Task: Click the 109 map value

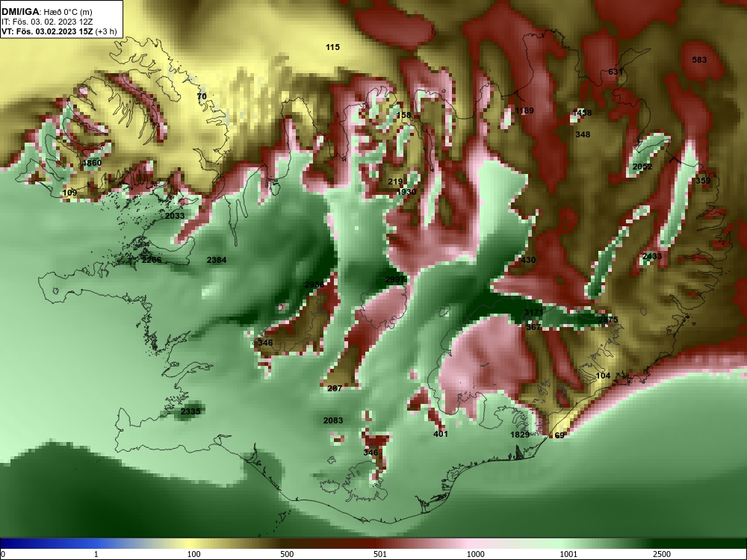Action: pyautogui.click(x=69, y=193)
